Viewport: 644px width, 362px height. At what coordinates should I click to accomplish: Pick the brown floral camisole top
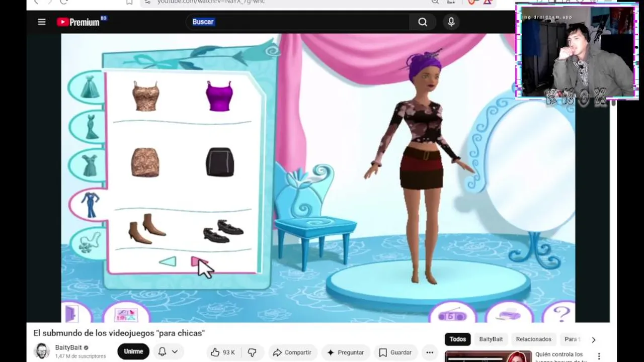click(x=145, y=96)
